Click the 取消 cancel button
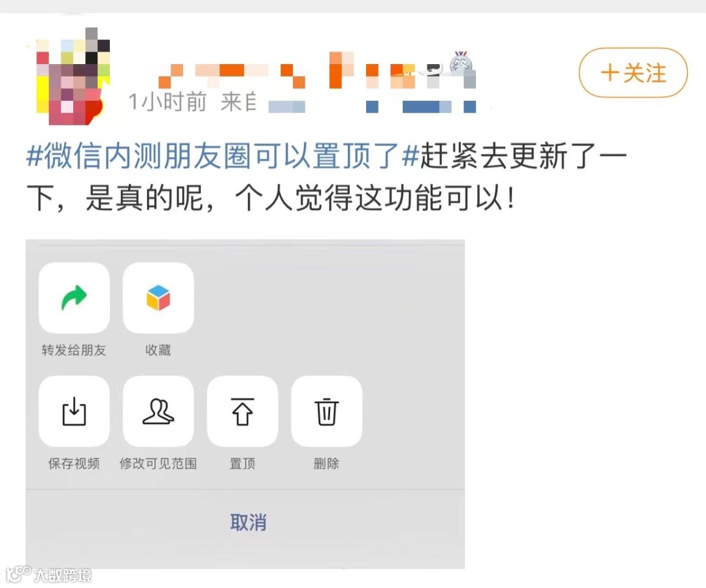The height and width of the screenshot is (588, 706). tap(248, 523)
